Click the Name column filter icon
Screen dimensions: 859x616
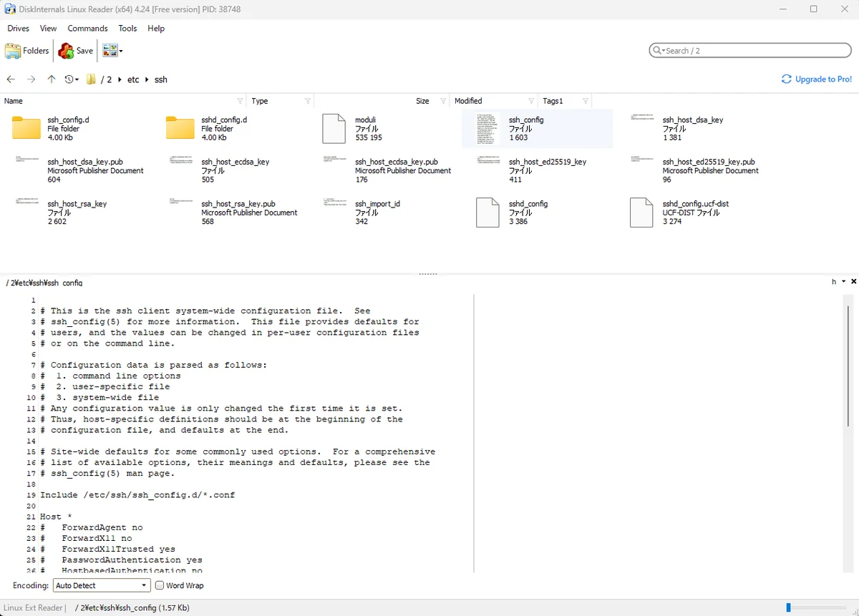(x=240, y=101)
